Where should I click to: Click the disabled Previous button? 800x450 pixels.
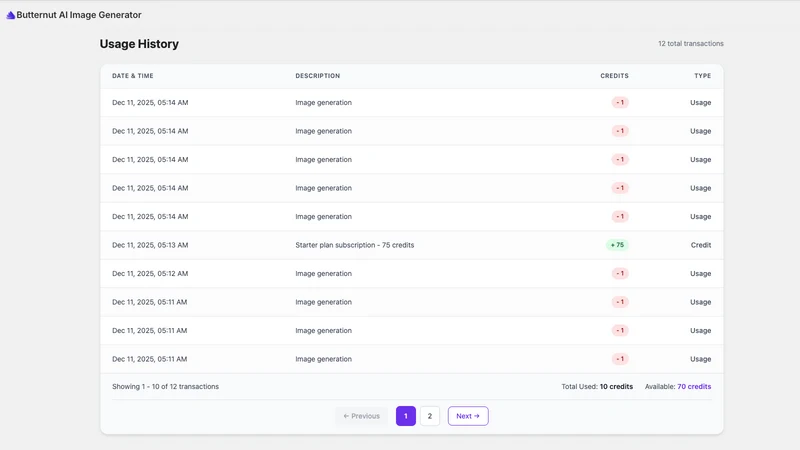(x=361, y=416)
